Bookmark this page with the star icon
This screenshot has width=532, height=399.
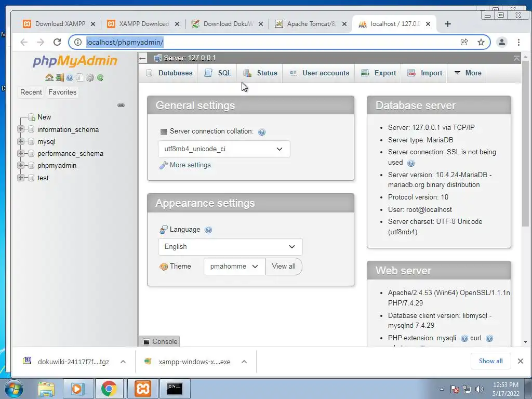click(481, 42)
